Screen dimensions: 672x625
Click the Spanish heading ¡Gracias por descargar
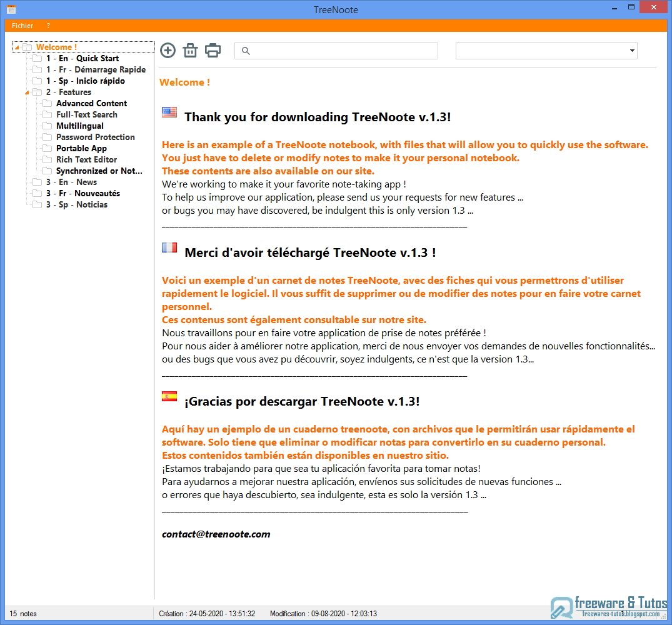click(x=302, y=401)
